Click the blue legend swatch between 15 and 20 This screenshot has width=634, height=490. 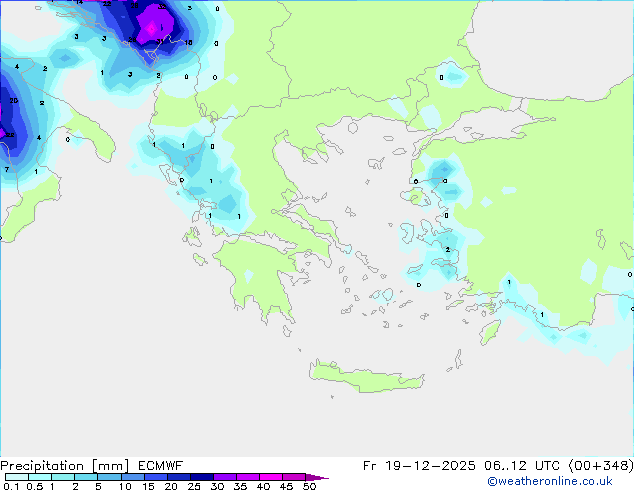[155, 477]
